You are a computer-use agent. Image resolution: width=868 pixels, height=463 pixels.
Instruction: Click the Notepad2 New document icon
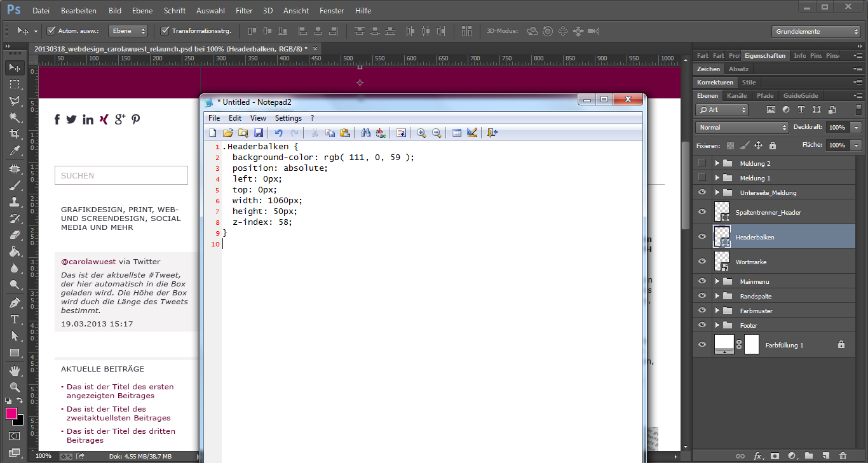click(x=213, y=133)
